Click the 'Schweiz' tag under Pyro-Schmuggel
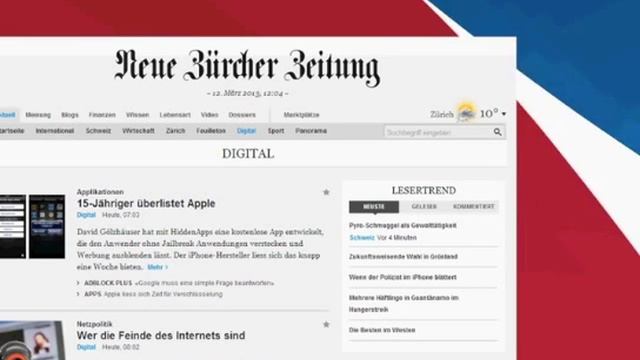Viewport: 640px width, 360px height. 362,238
